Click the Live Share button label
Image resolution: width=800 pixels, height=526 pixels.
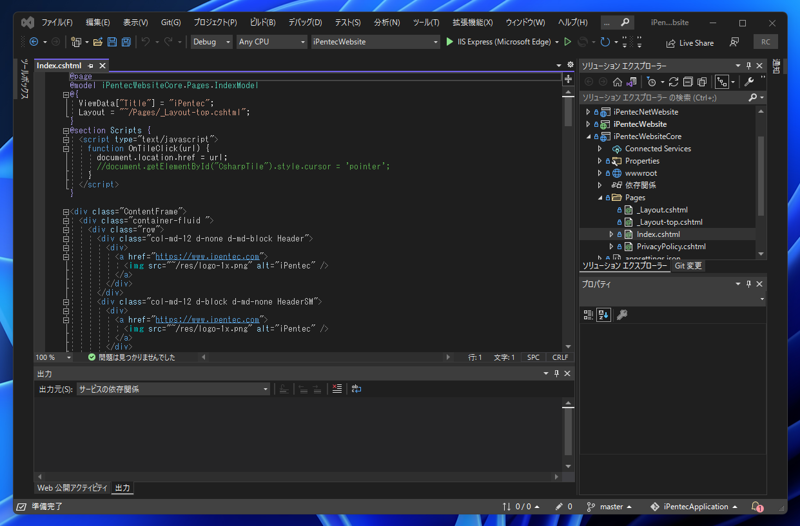[696, 43]
